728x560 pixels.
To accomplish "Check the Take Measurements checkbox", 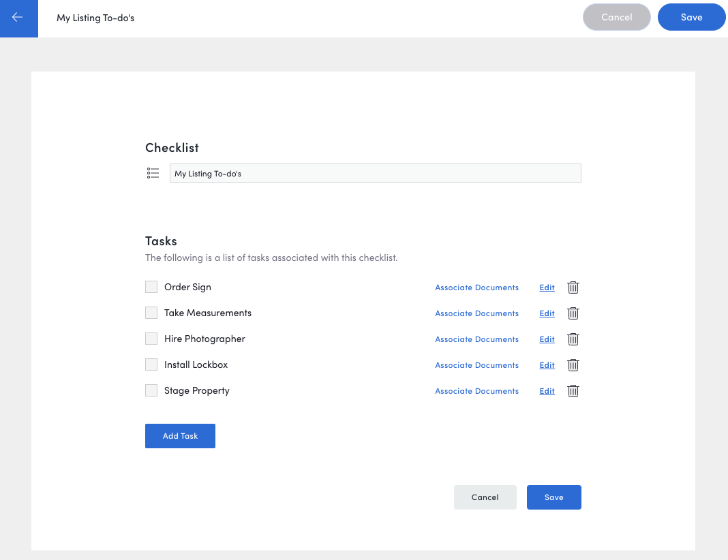I will [151, 313].
